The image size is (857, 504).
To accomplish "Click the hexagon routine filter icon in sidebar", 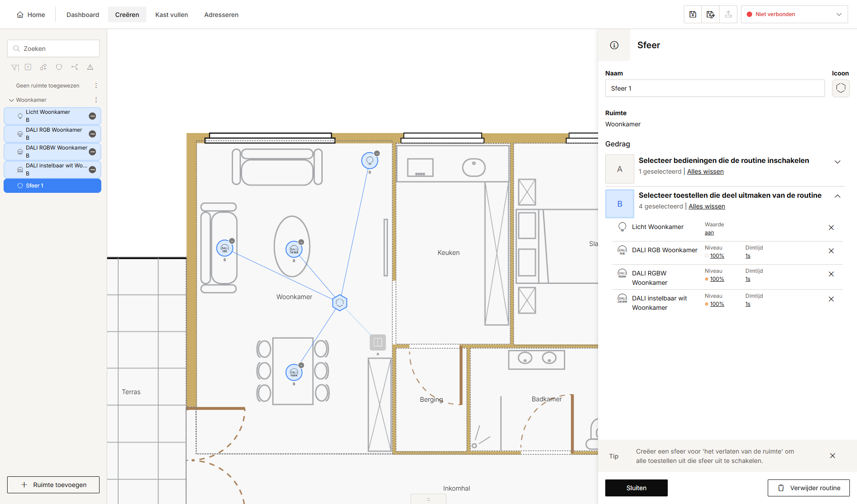I will (59, 67).
